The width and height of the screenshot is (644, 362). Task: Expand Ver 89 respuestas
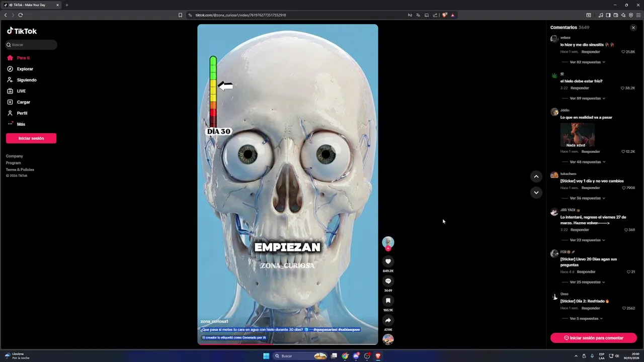tap(587, 98)
